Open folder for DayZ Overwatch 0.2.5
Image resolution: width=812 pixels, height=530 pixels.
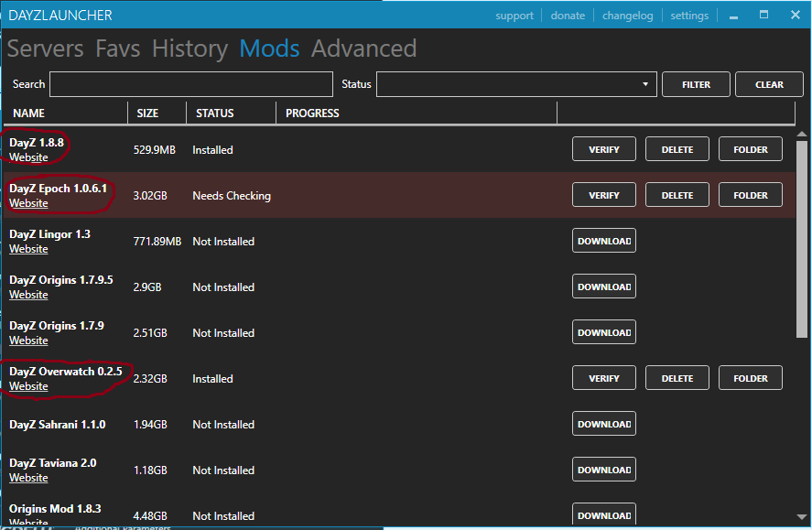750,378
